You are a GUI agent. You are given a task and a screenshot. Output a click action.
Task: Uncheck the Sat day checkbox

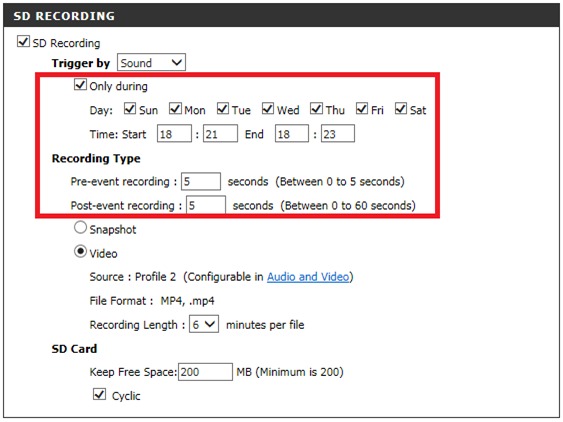click(401, 108)
